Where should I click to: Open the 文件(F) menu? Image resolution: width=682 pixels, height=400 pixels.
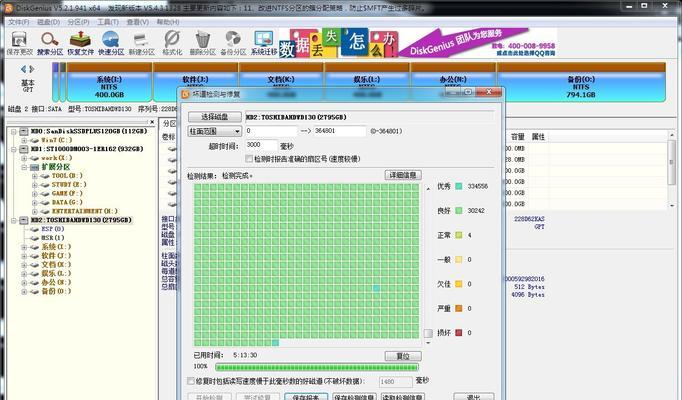19,22
